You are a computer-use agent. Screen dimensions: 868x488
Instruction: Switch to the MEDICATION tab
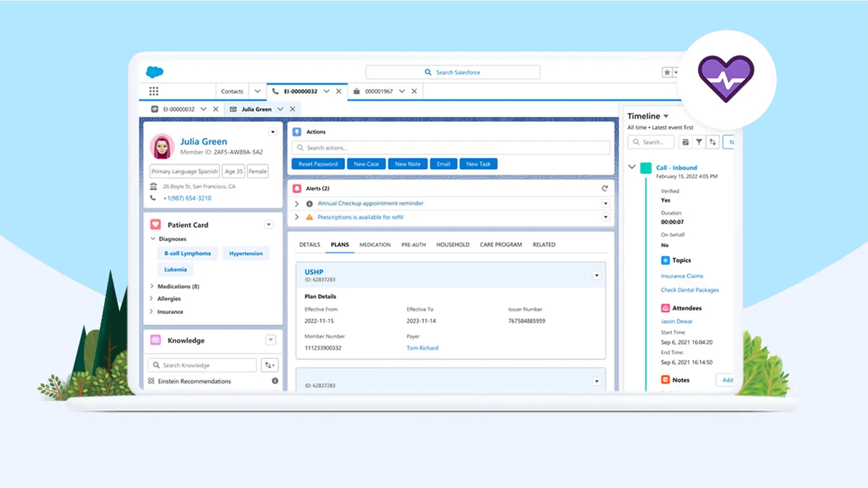[375, 244]
